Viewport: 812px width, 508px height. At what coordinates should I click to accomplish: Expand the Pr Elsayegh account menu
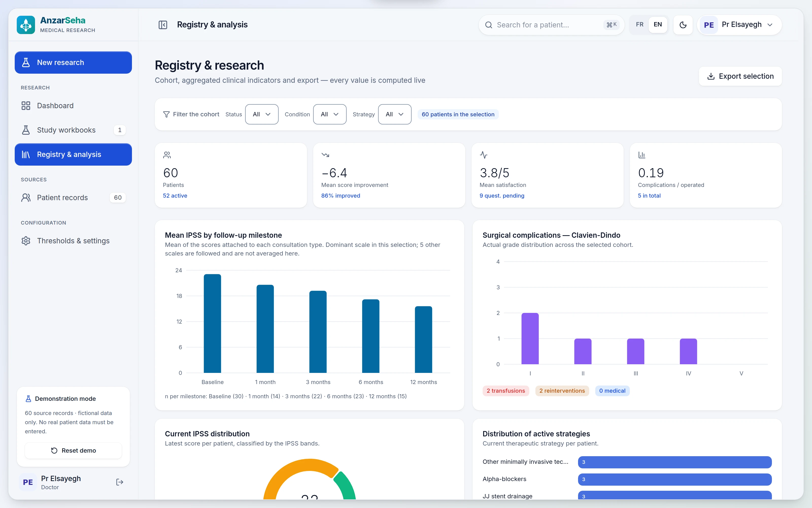(x=739, y=25)
